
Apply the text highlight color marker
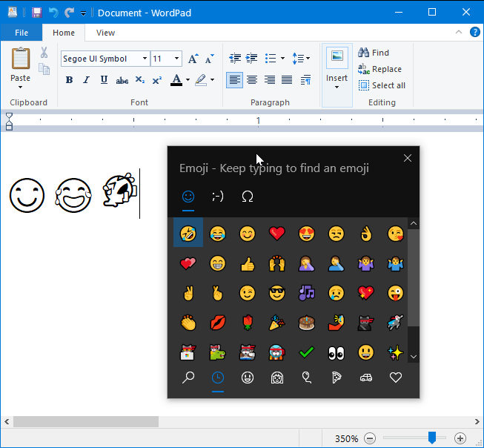[x=201, y=80]
